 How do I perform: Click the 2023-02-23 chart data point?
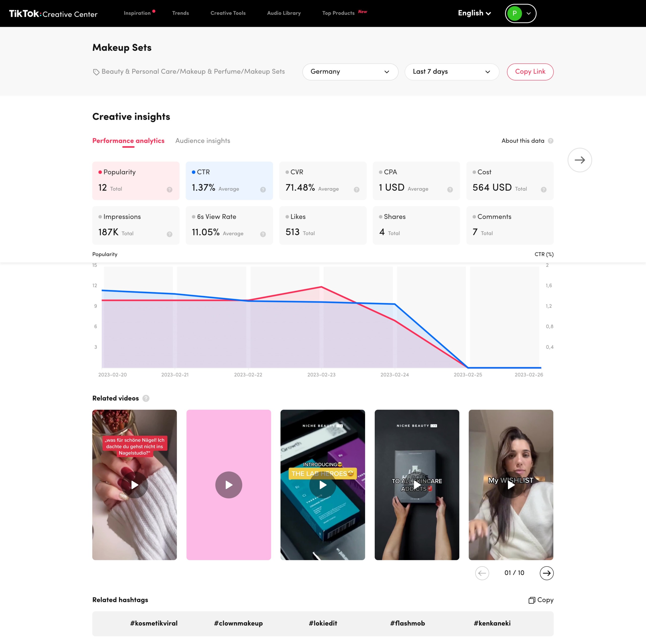321,287
